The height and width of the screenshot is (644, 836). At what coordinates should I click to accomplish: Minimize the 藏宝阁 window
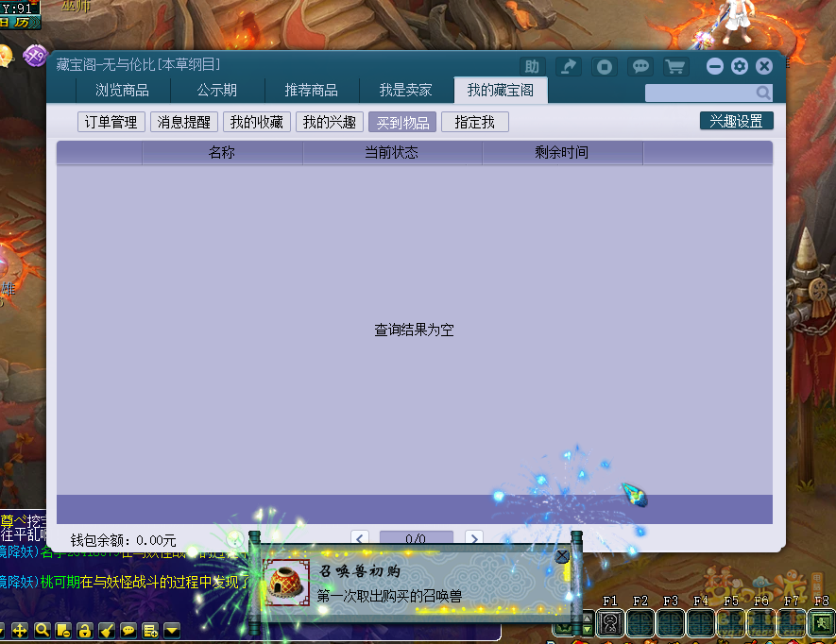coord(715,66)
